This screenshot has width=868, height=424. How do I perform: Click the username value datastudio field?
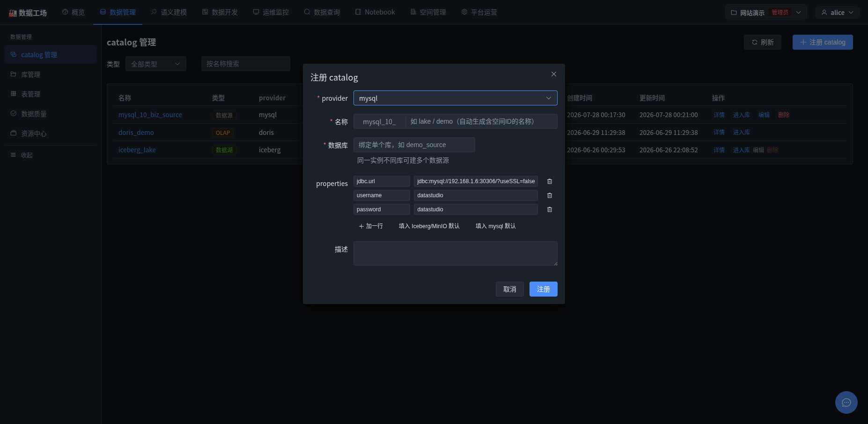(476, 195)
